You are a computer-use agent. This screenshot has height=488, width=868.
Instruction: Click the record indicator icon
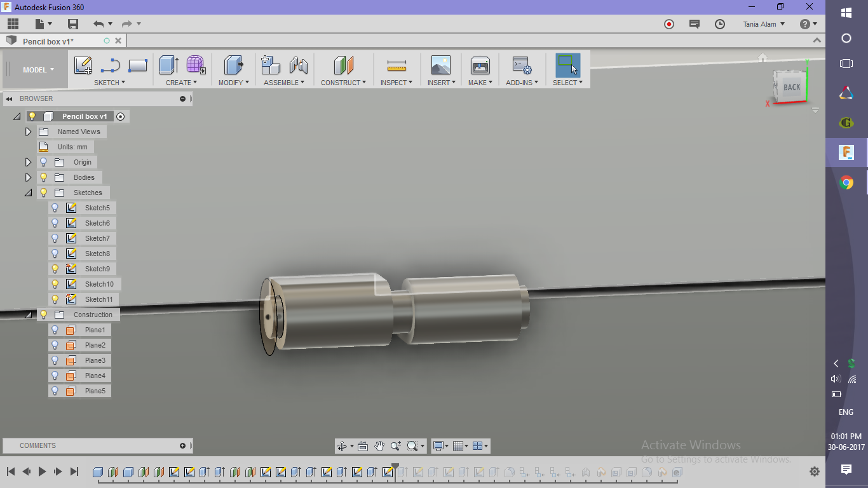coord(669,24)
